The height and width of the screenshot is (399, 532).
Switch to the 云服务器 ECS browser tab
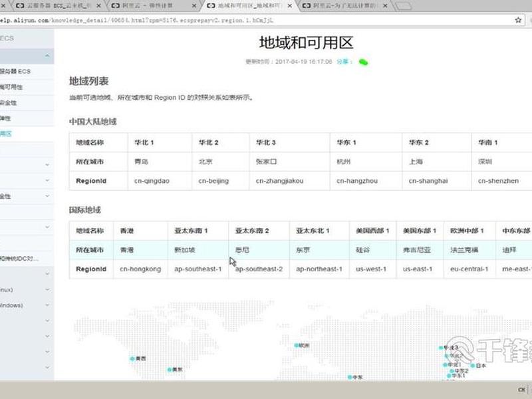pyautogui.click(x=56, y=5)
